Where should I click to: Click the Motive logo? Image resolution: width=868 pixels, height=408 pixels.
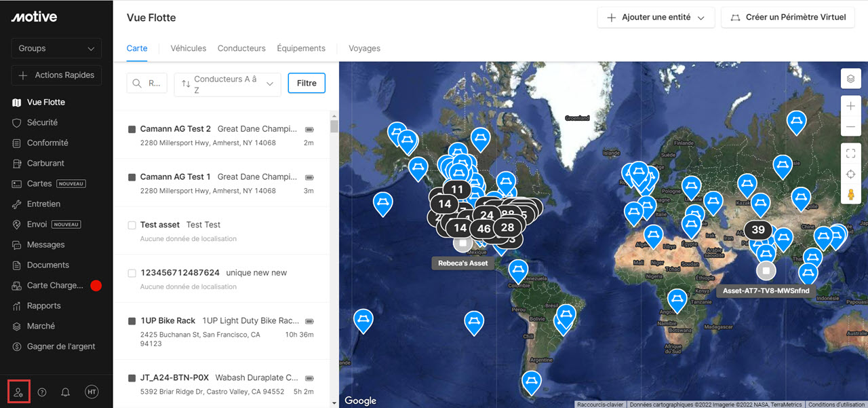[34, 17]
